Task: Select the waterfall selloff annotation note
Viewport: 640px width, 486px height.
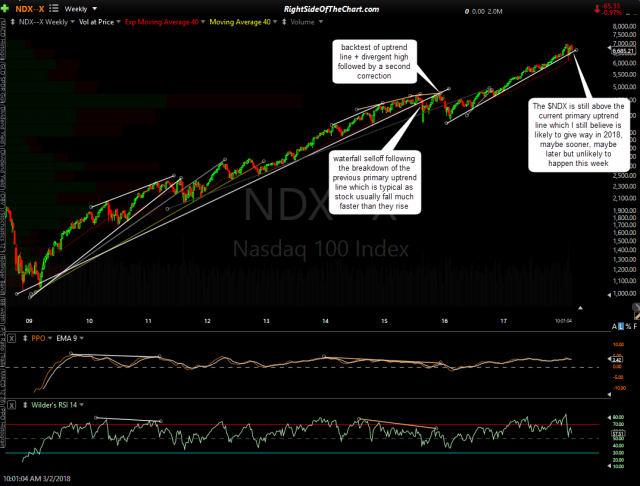Action: click(x=374, y=182)
